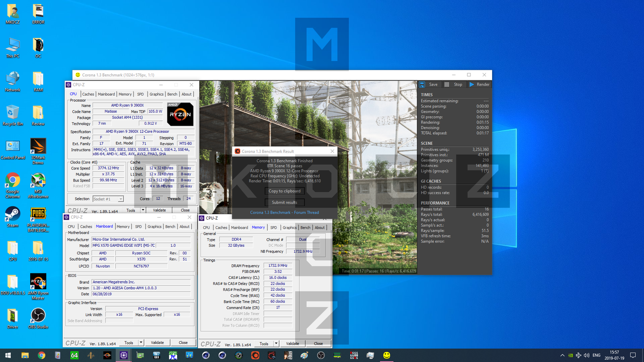This screenshot has height=362, width=644.
Task: Open CPU tab in CPU-Z Memory window
Action: tap(206, 227)
